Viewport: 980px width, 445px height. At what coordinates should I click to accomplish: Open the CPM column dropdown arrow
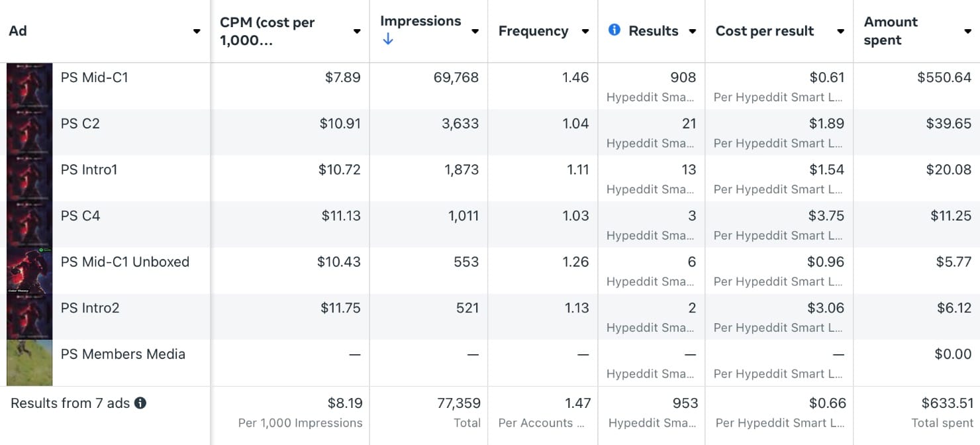coord(357,31)
